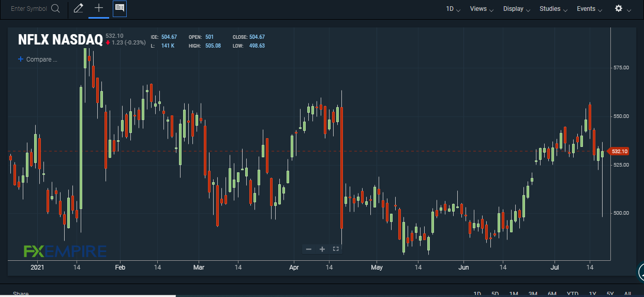Click the 575.00 price axis label
Screen dimensions: 644x297
tap(621, 68)
